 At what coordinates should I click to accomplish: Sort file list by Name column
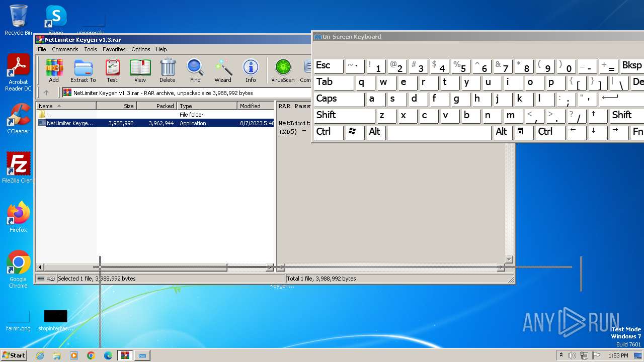(x=66, y=106)
